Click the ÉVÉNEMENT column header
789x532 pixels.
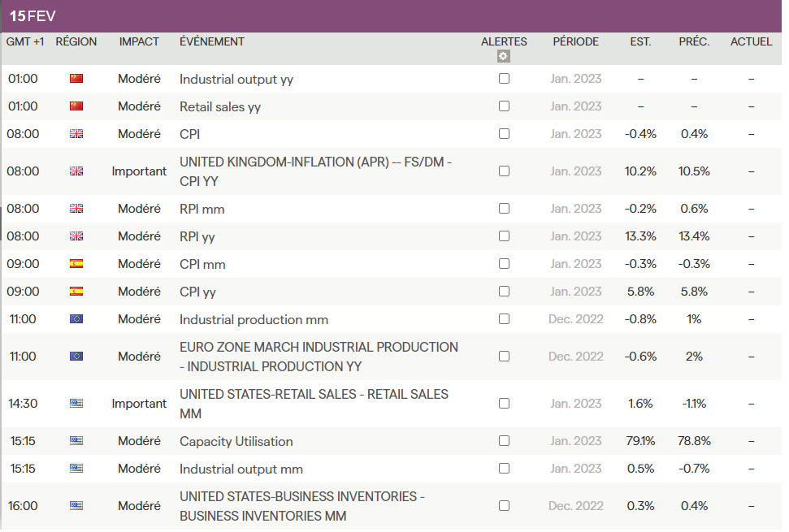click(x=212, y=41)
